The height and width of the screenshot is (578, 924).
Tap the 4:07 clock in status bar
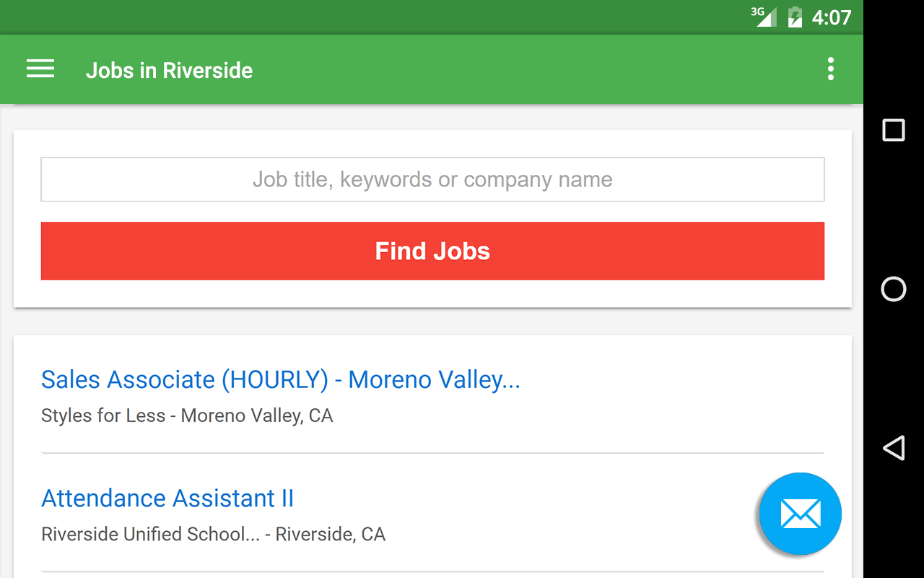pos(832,17)
